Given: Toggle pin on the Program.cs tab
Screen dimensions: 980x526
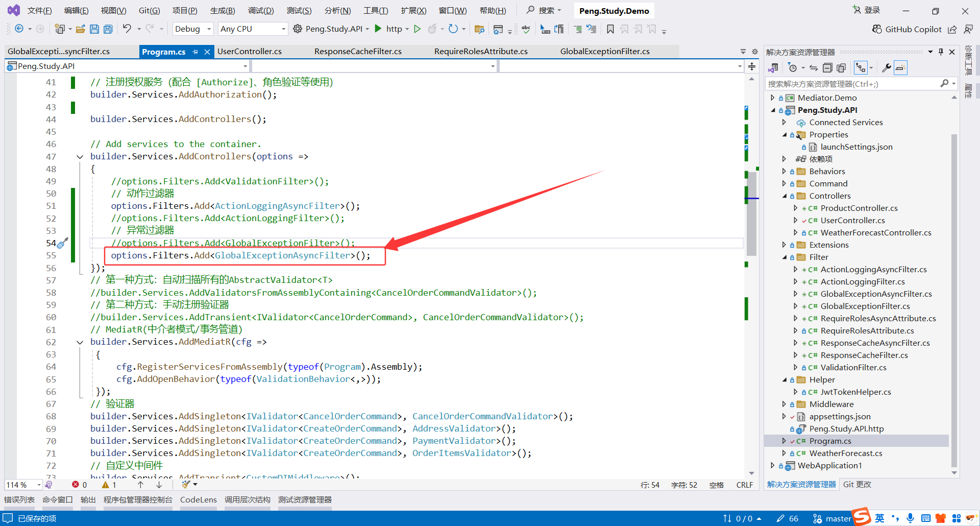Looking at the screenshot, I should [x=195, y=52].
